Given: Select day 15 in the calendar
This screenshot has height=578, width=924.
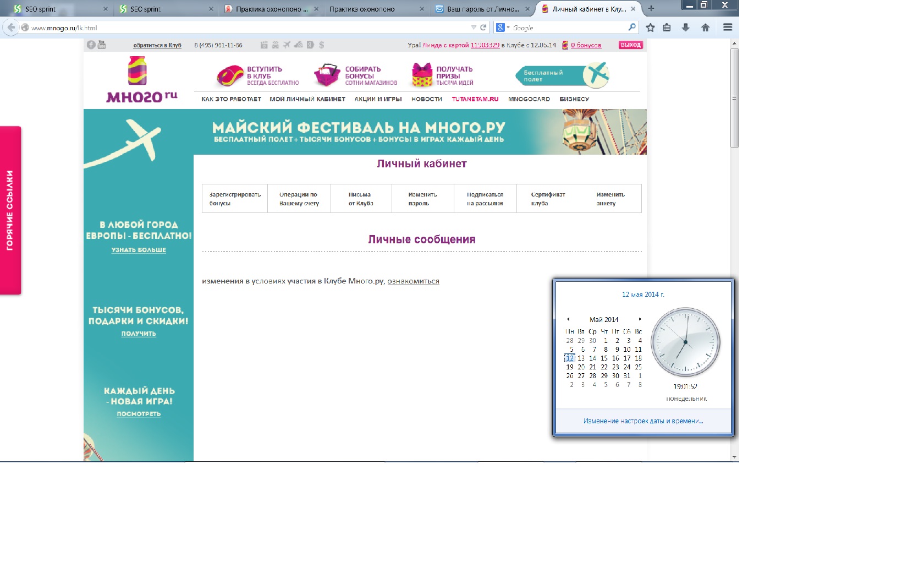Looking at the screenshot, I should [x=604, y=358].
